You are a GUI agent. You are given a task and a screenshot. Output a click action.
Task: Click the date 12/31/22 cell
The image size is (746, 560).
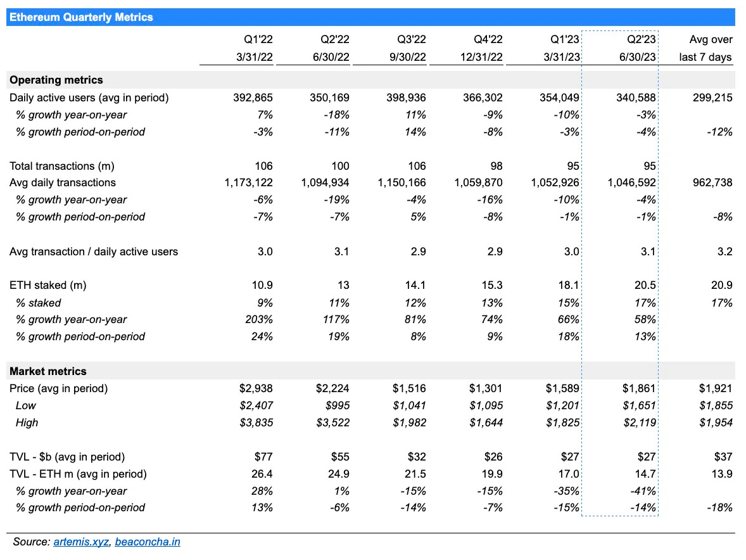[x=481, y=57]
